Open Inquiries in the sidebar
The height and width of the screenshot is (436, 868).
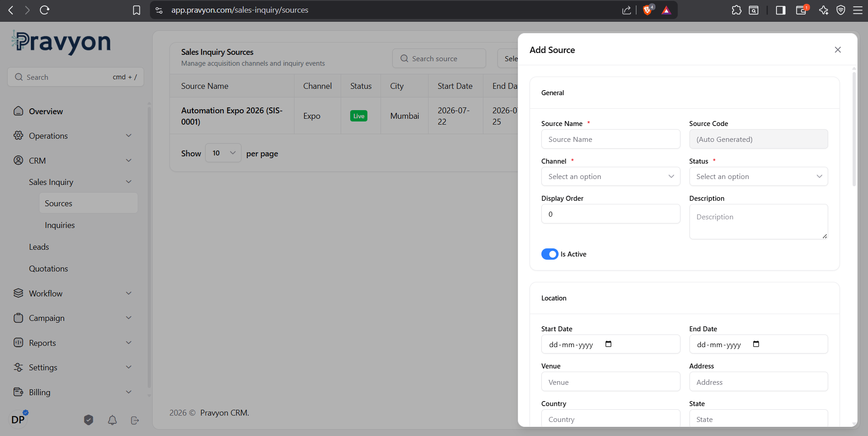[x=60, y=225]
